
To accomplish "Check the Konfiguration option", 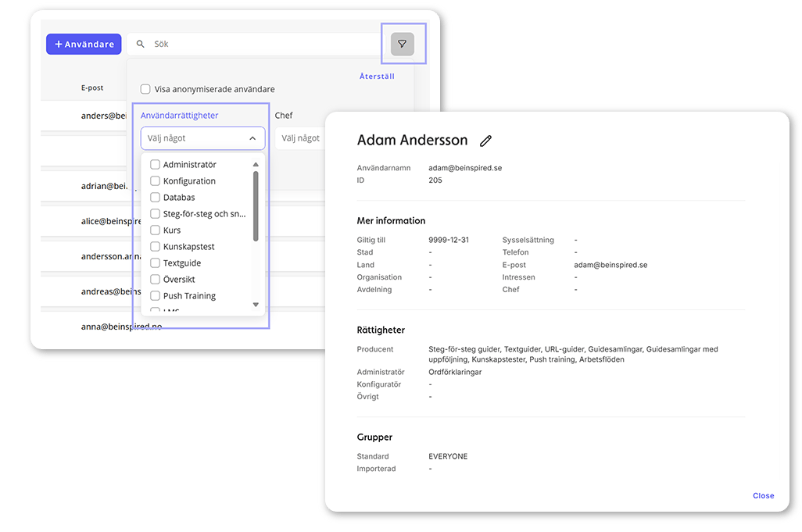I will (155, 181).
